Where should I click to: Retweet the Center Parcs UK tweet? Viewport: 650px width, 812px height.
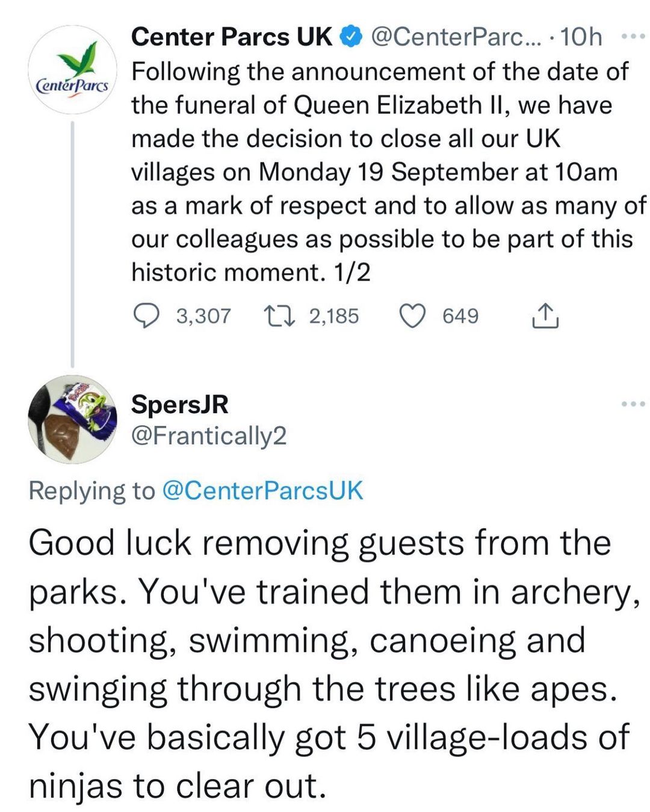pyautogui.click(x=279, y=316)
